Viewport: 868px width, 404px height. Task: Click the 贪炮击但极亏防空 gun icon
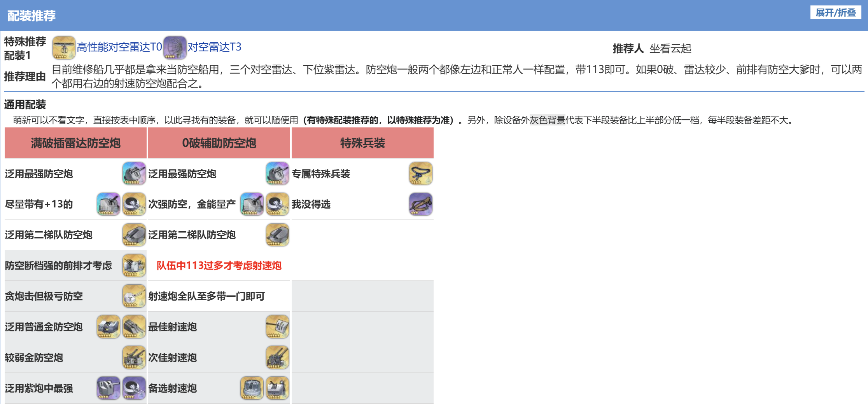(x=134, y=296)
